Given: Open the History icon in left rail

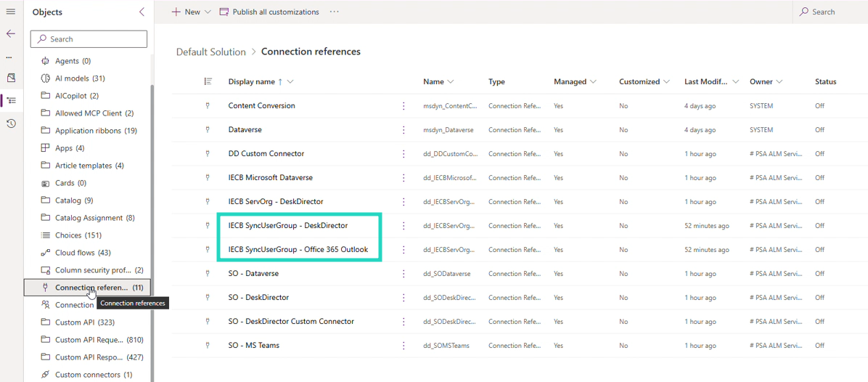Looking at the screenshot, I should point(11,123).
